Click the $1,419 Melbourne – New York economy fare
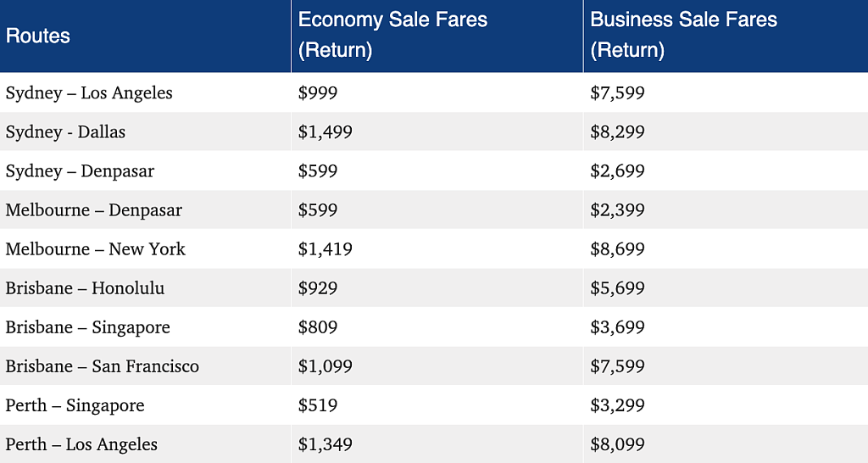The height and width of the screenshot is (463, 868). coord(325,248)
